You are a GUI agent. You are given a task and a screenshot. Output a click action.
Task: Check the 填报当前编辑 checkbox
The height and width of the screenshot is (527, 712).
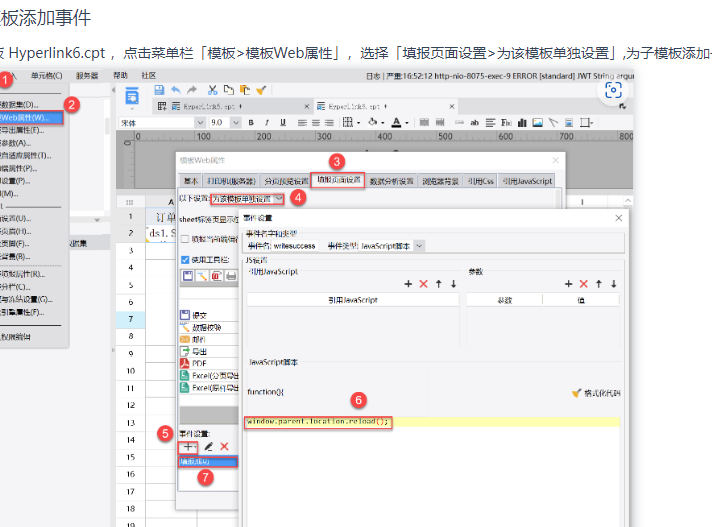185,239
